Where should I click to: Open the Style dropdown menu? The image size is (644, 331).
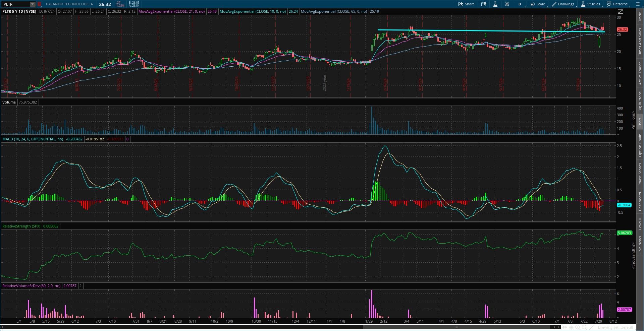[x=538, y=4]
